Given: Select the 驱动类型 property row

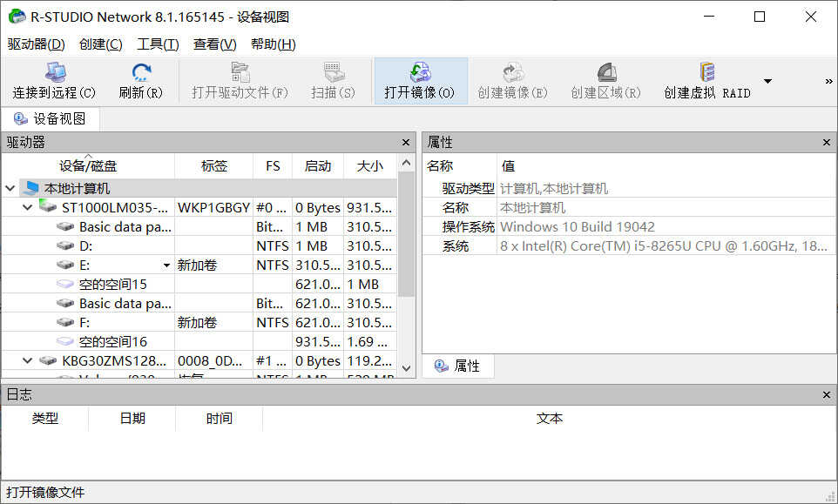Looking at the screenshot, I should [x=630, y=189].
